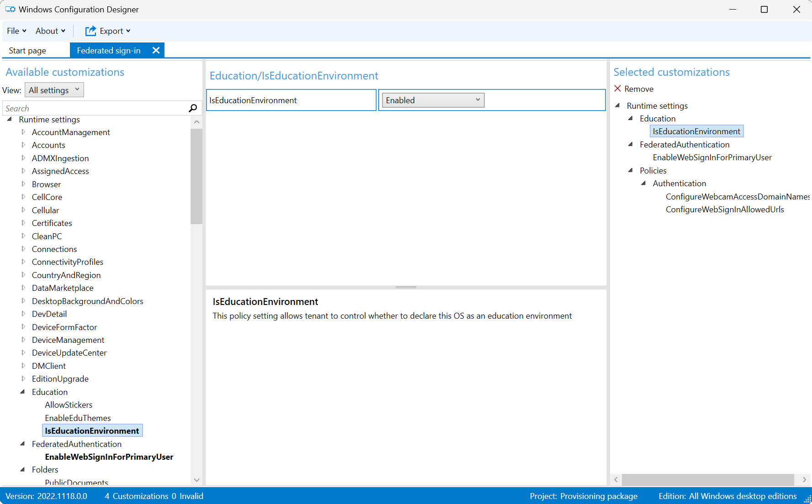The height and width of the screenshot is (504, 812).
Task: Switch to the Start page tab
Action: pos(27,50)
